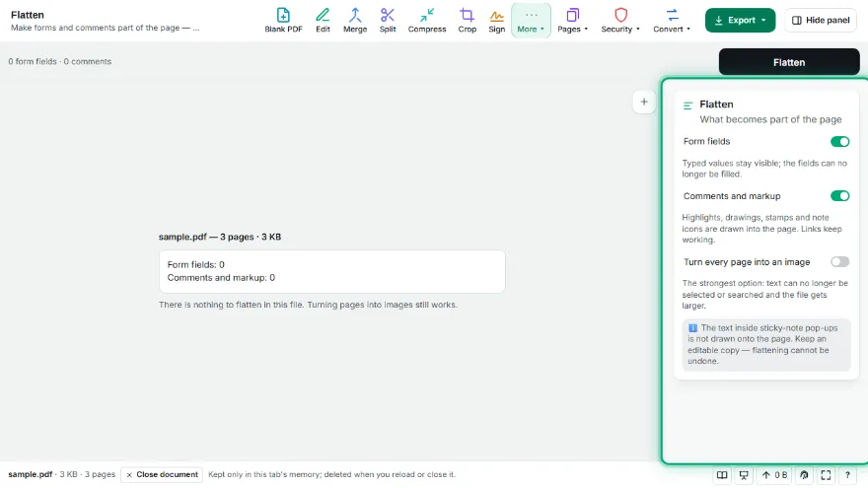Click the upload 0 B indicator

(x=774, y=475)
